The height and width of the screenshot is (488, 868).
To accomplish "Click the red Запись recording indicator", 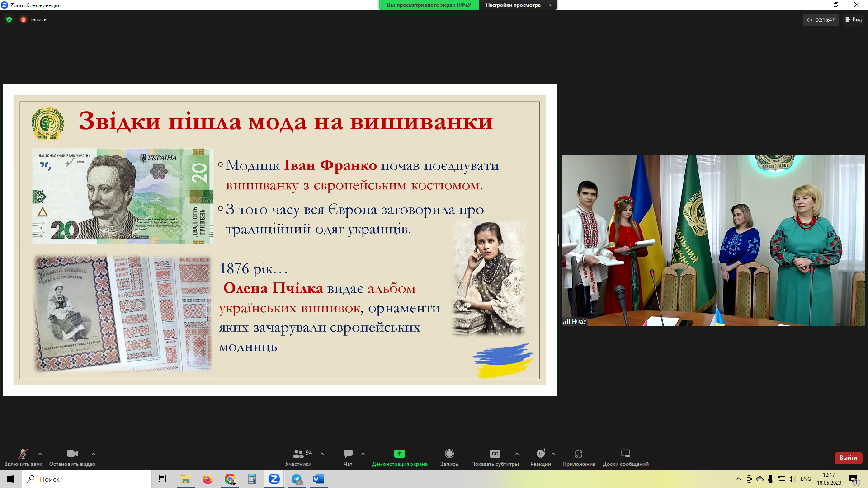I will coord(33,19).
